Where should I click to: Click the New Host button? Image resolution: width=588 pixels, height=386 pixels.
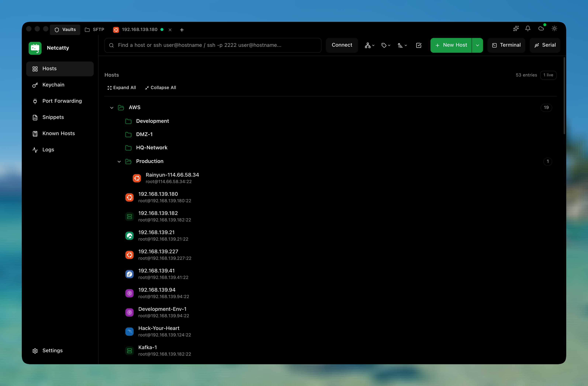pos(451,45)
